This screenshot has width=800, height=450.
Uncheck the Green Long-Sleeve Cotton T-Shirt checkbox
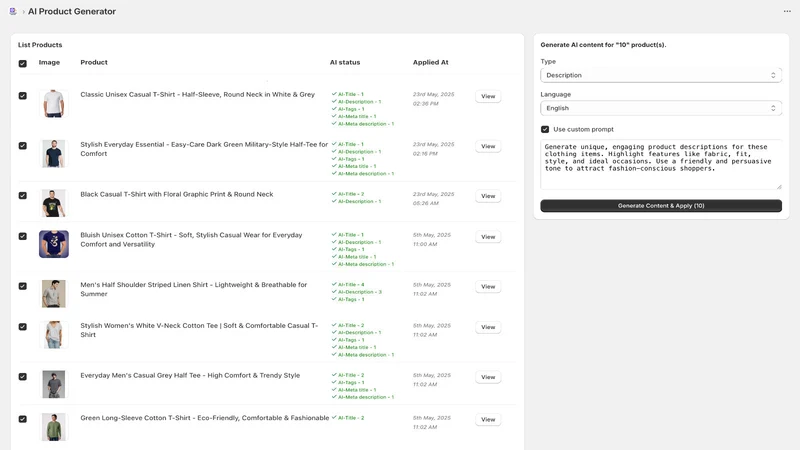click(22, 419)
